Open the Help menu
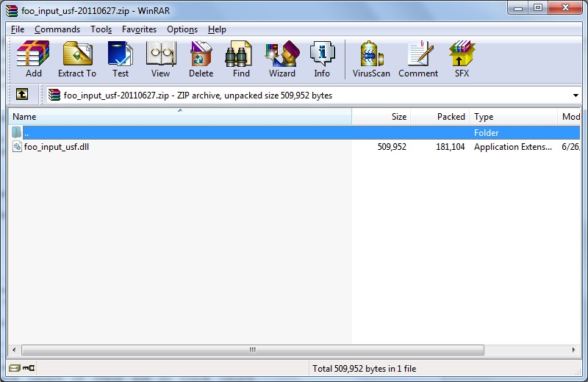 [x=217, y=29]
